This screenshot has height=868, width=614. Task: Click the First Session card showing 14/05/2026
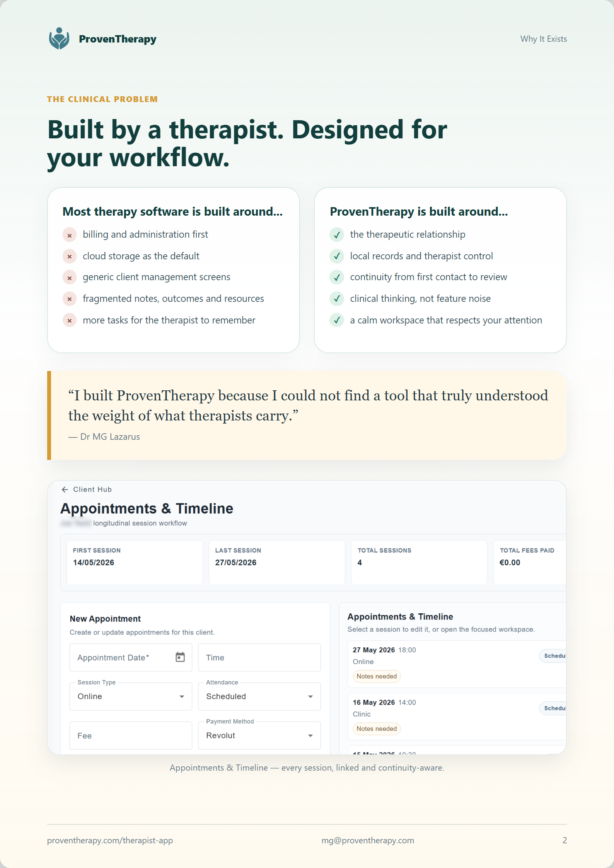[135, 563]
